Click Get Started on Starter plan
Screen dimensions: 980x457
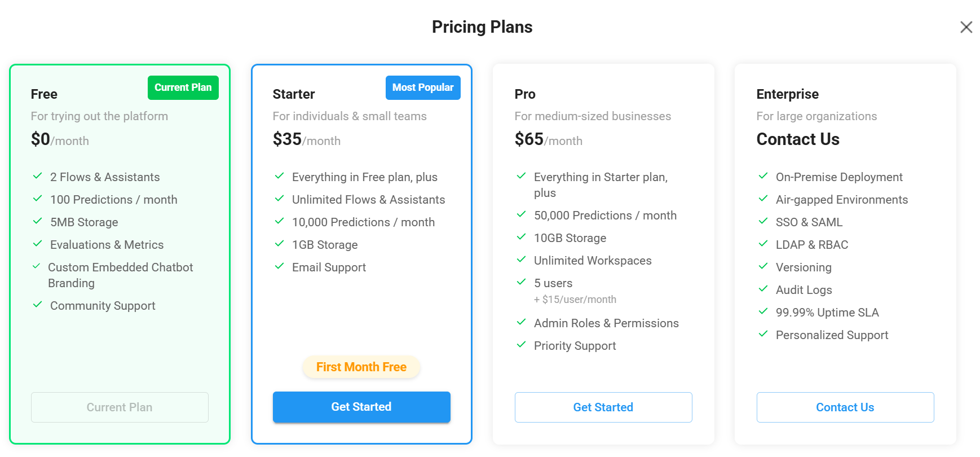tap(361, 407)
